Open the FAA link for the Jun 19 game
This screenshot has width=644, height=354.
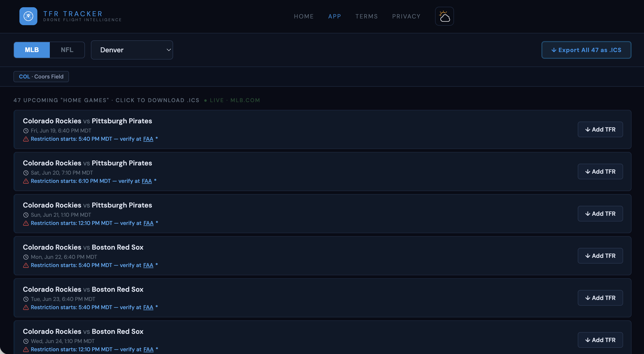tap(148, 139)
